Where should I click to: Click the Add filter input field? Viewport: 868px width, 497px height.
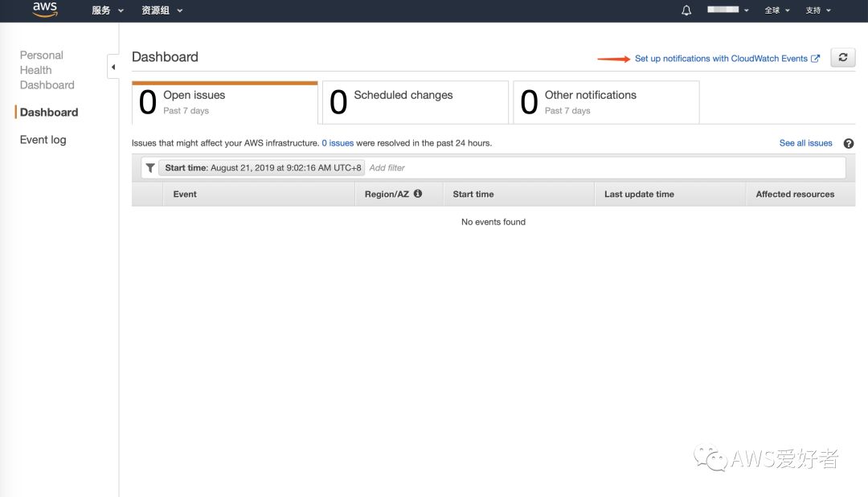(x=603, y=168)
